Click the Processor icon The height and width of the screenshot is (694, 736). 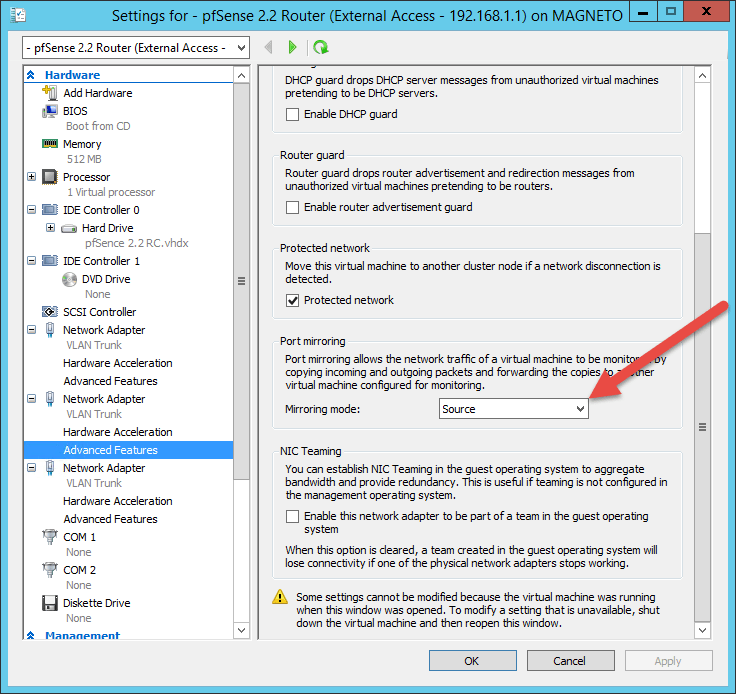coord(50,177)
